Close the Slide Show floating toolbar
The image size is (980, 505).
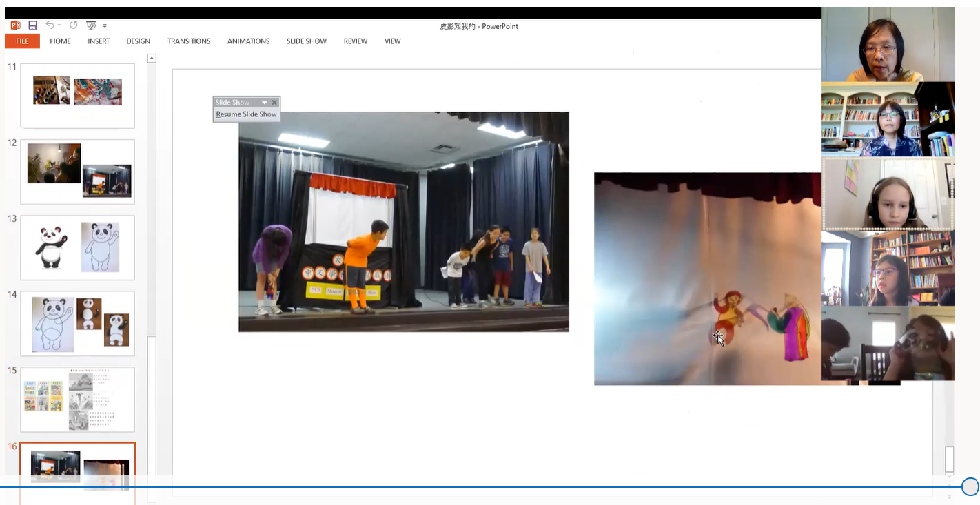(274, 103)
